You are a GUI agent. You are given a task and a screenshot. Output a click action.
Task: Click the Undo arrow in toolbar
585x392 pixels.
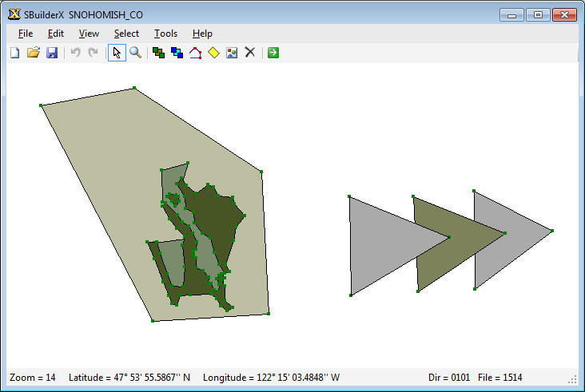click(x=76, y=53)
